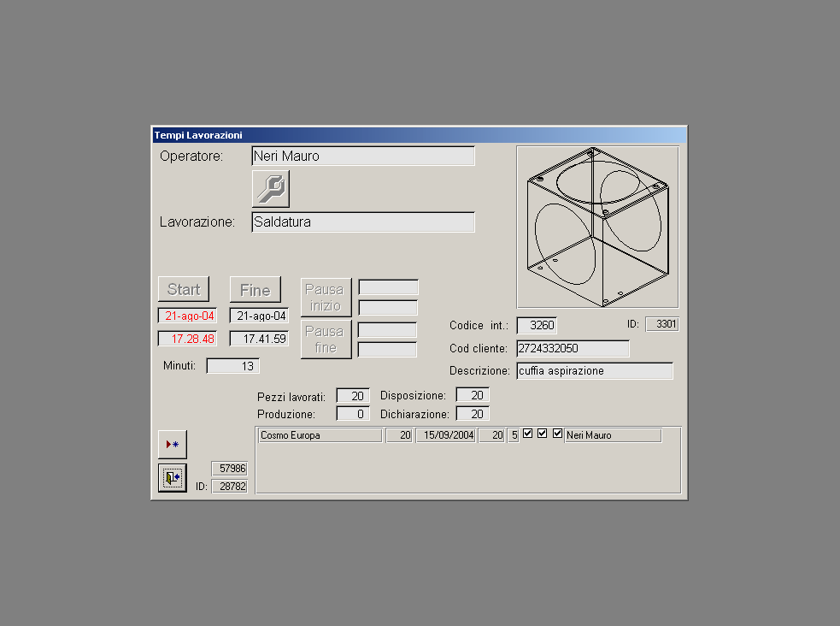Screen dimensions: 840x626
Task: Click the Operatore field with Neri Mauro
Action: [363, 156]
